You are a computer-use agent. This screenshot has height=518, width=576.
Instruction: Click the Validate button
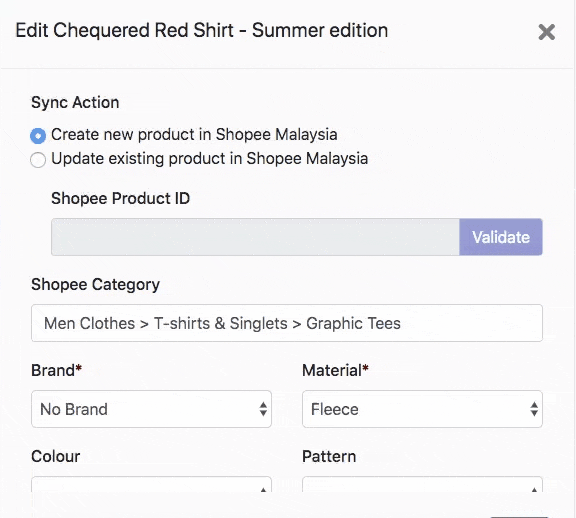[x=501, y=237]
